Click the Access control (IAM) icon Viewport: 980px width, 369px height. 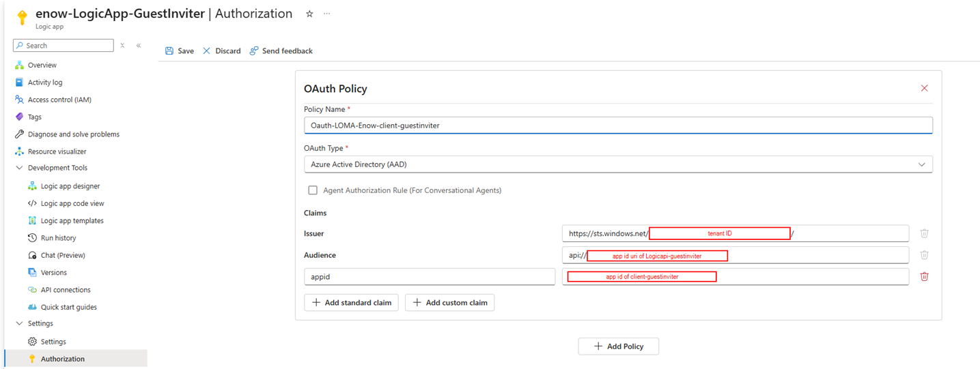pyautogui.click(x=19, y=100)
